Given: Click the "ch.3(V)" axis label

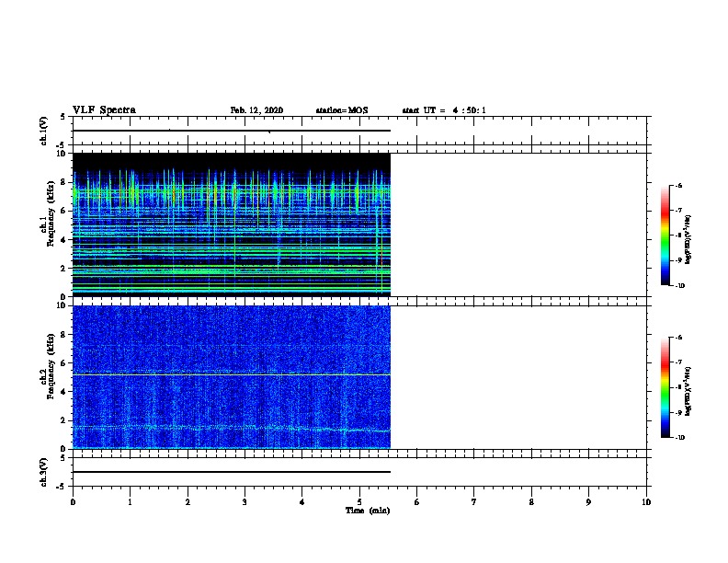Looking at the screenshot, I should [44, 472].
